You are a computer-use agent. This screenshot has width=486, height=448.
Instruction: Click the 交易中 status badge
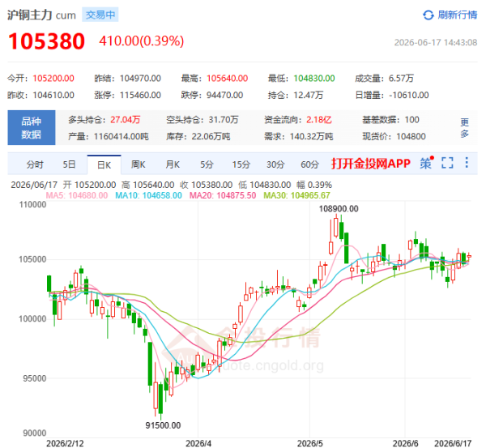click(100, 15)
